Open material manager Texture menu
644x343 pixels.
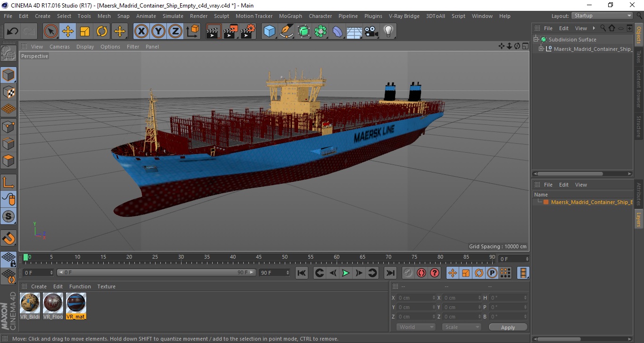click(106, 286)
